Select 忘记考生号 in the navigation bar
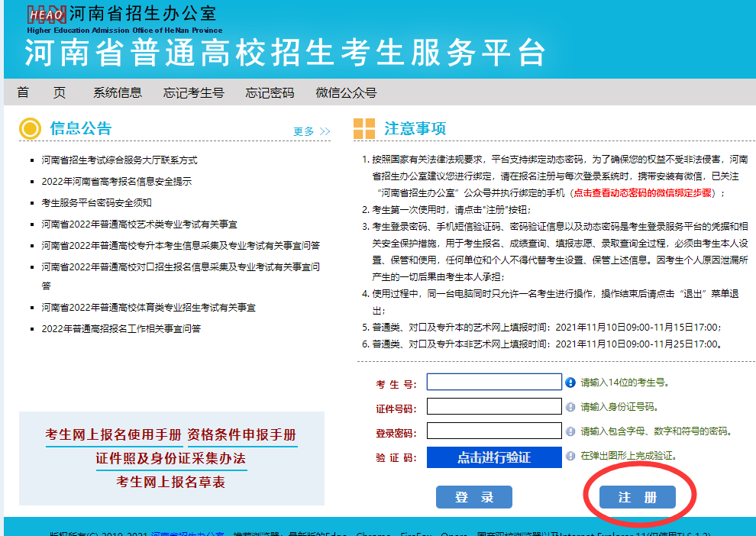The width and height of the screenshot is (756, 536). (x=193, y=92)
